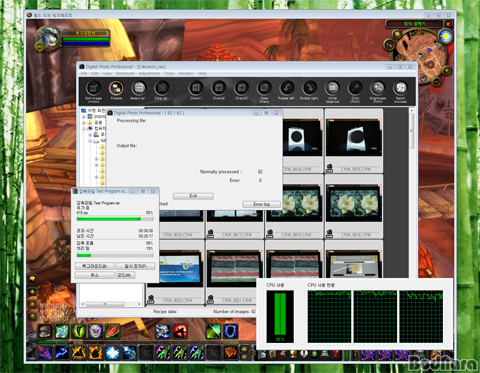Click the folder tree horizontal scrollbar
Viewport: 480px width, 373px height.
point(111,304)
